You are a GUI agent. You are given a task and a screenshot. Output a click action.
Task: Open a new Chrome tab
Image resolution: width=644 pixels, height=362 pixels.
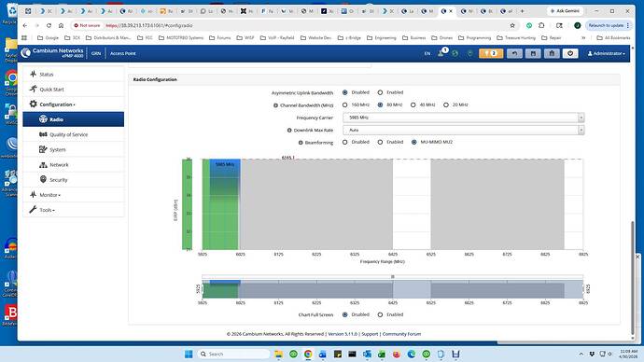click(x=522, y=11)
